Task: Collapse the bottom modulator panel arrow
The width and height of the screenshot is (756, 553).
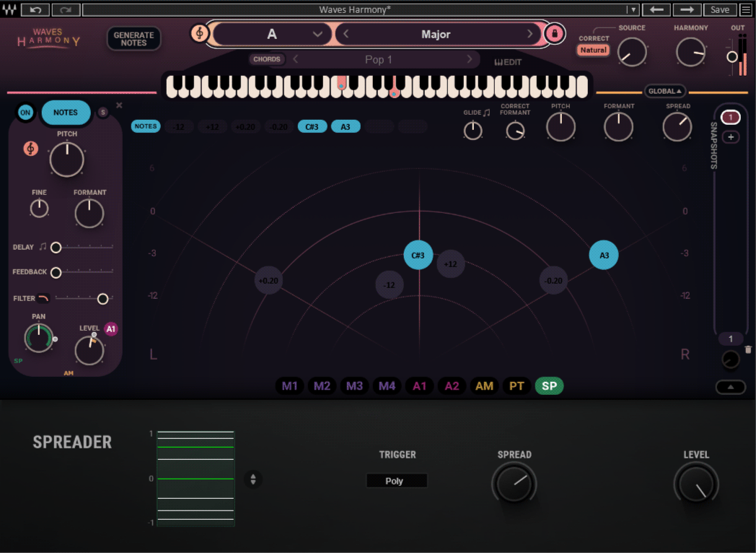Action: pyautogui.click(x=731, y=387)
